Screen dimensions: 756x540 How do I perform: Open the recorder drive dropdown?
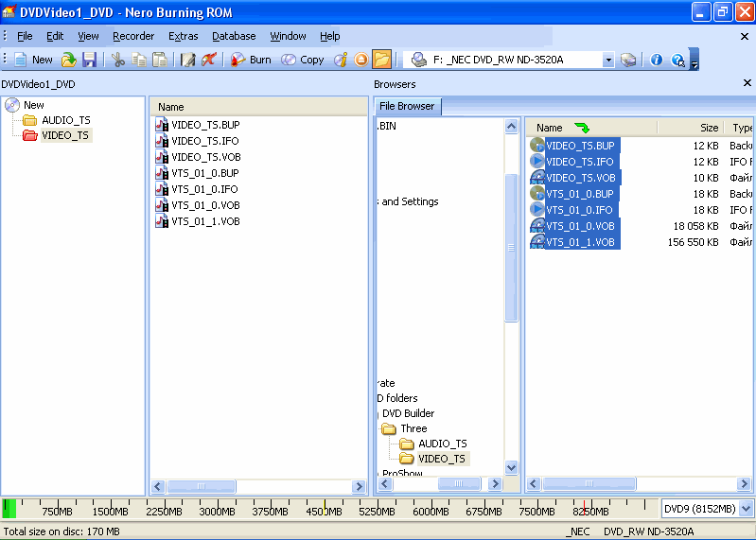(x=608, y=60)
